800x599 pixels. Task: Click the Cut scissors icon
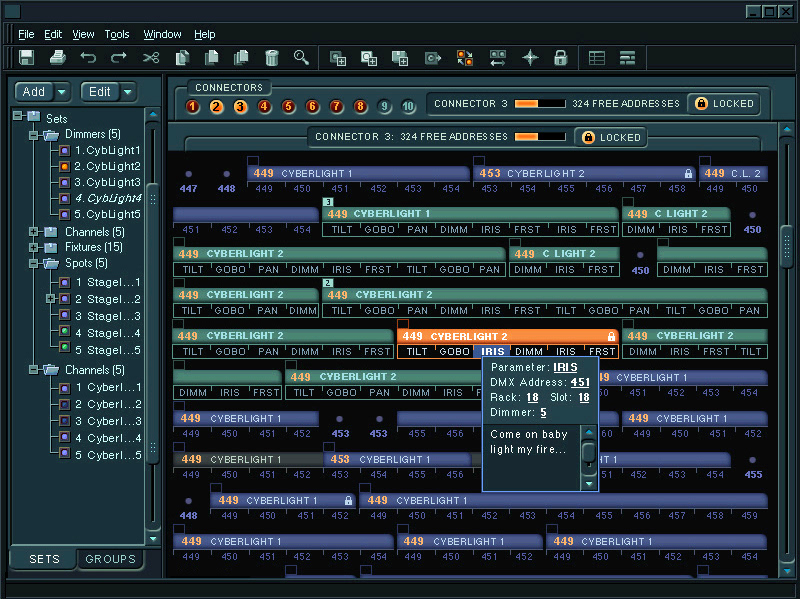tap(151, 58)
